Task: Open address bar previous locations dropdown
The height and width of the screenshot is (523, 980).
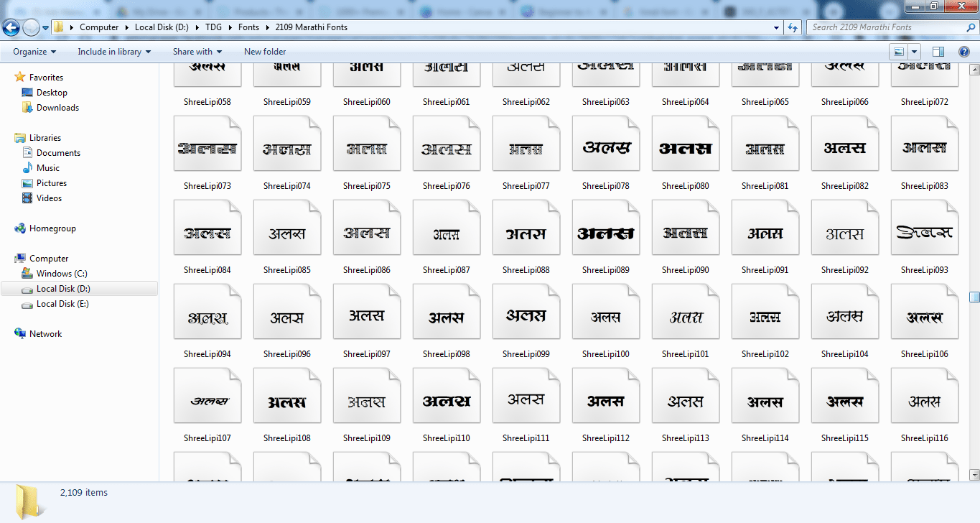Action: coord(777,27)
